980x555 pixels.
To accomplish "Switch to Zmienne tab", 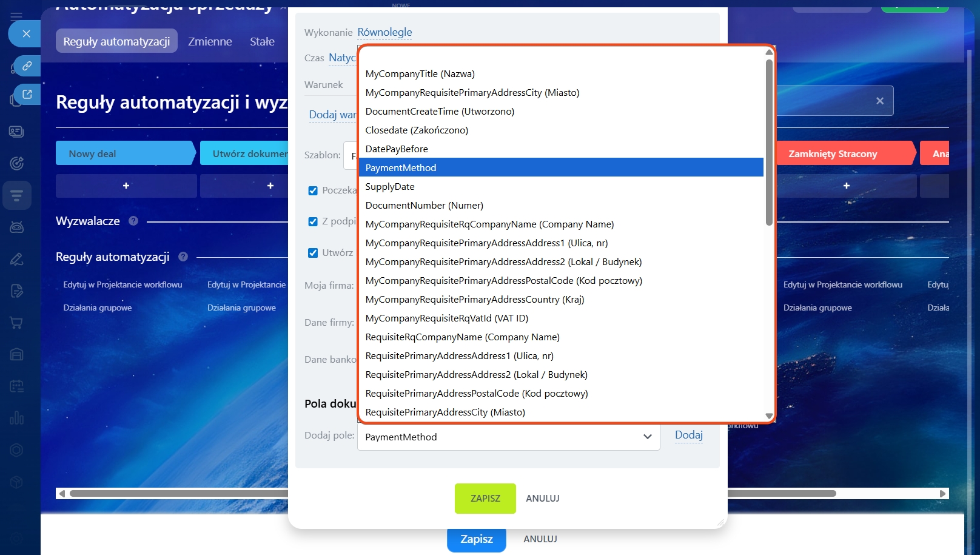I will coord(210,41).
